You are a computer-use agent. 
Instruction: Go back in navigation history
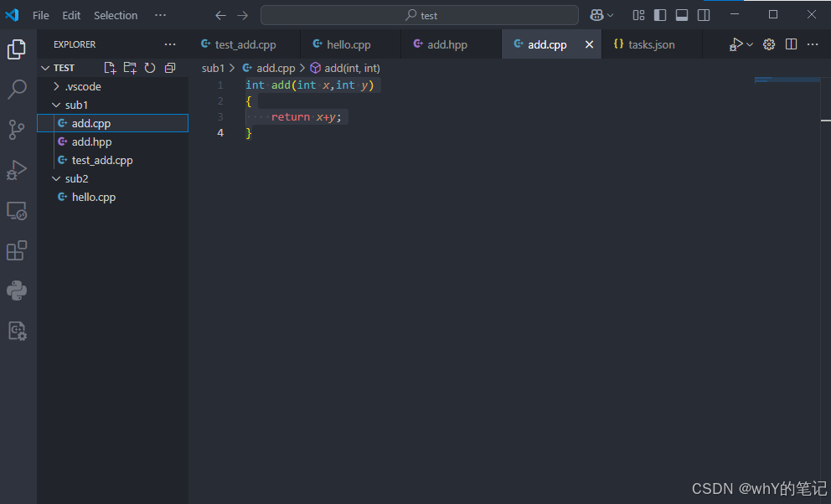click(x=220, y=15)
